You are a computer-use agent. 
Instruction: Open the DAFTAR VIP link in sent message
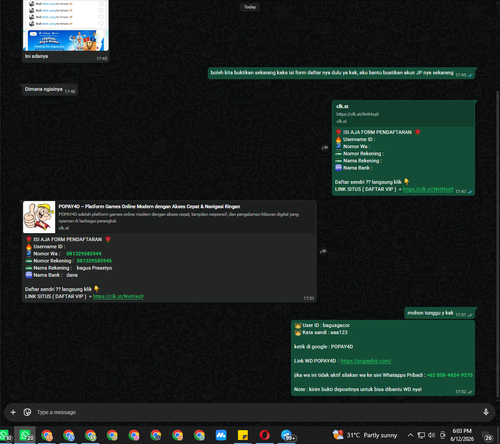(x=428, y=189)
